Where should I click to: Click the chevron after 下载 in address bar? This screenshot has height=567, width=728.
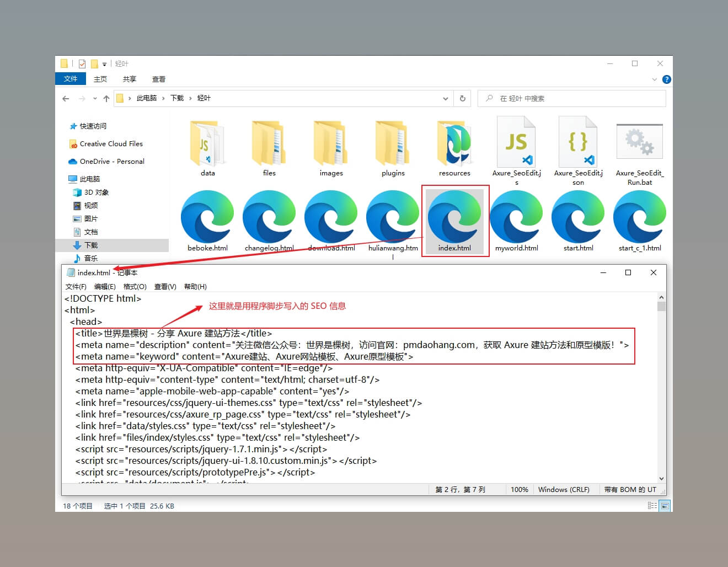click(190, 98)
